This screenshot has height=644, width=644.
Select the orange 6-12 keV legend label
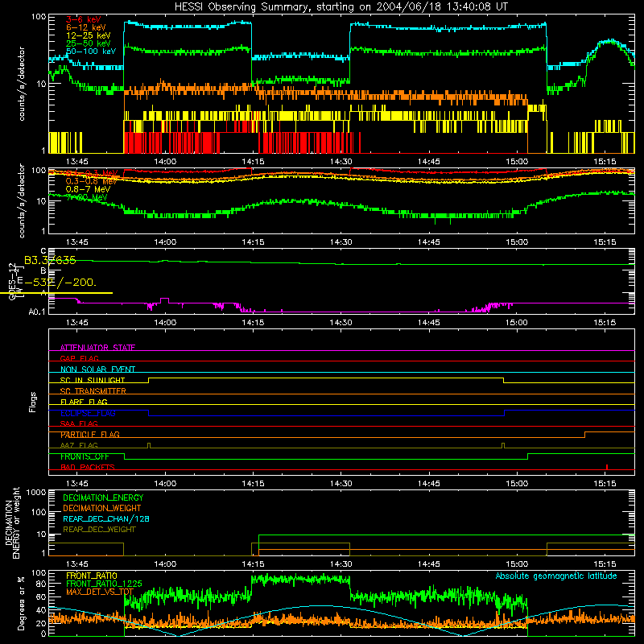pyautogui.click(x=86, y=27)
